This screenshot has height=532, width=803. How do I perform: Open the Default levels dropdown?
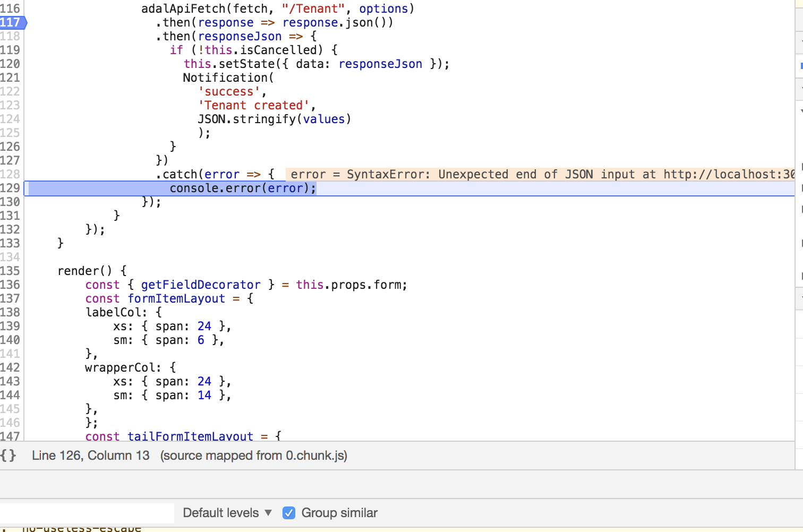point(226,512)
